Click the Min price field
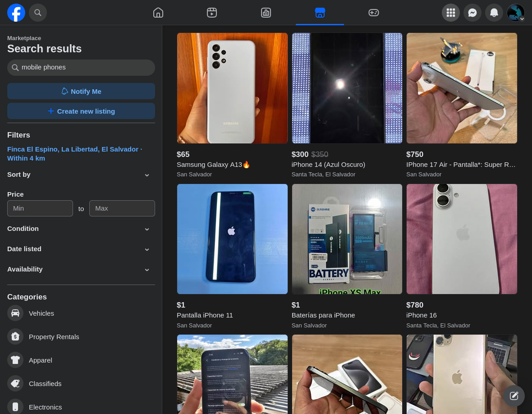 (x=40, y=208)
